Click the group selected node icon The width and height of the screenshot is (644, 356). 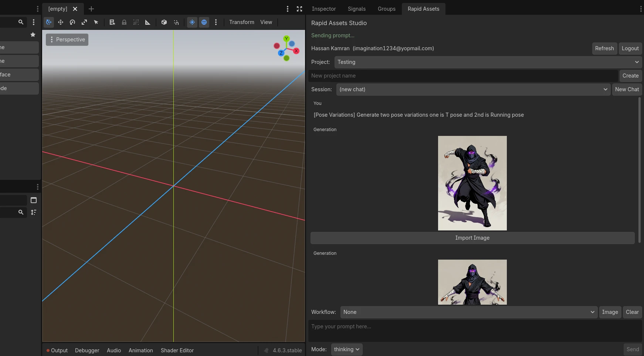tap(136, 22)
